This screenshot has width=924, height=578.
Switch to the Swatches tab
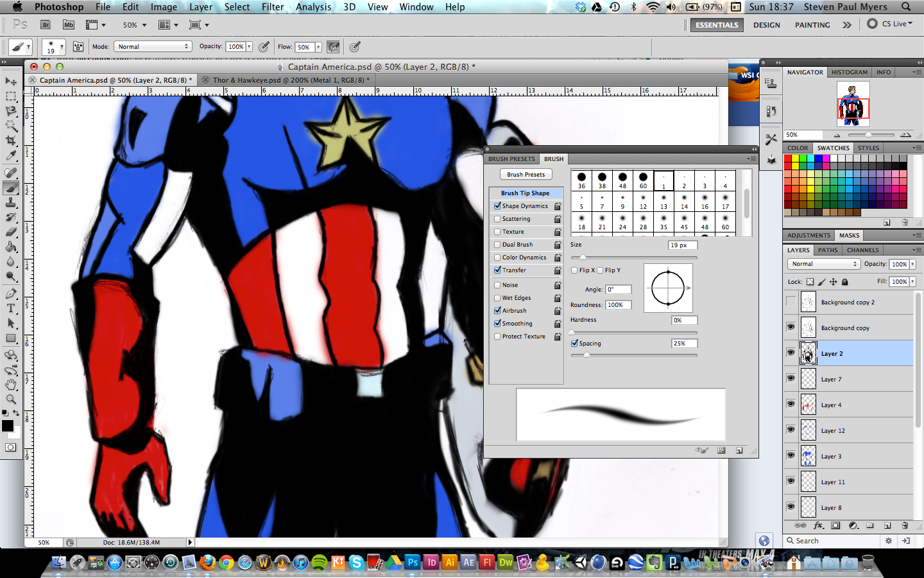(833, 148)
